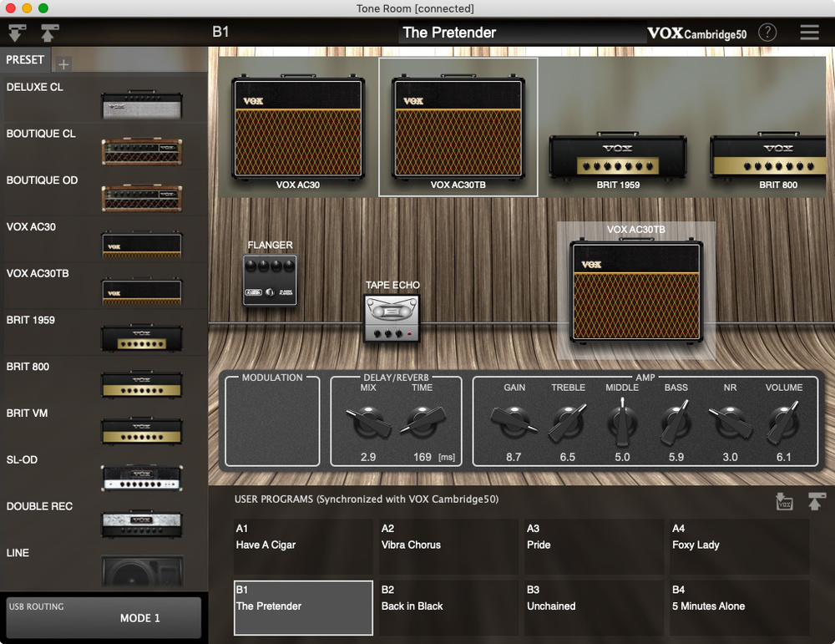This screenshot has width=835, height=644.
Task: Click the 6.5 treble value
Action: click(x=568, y=457)
